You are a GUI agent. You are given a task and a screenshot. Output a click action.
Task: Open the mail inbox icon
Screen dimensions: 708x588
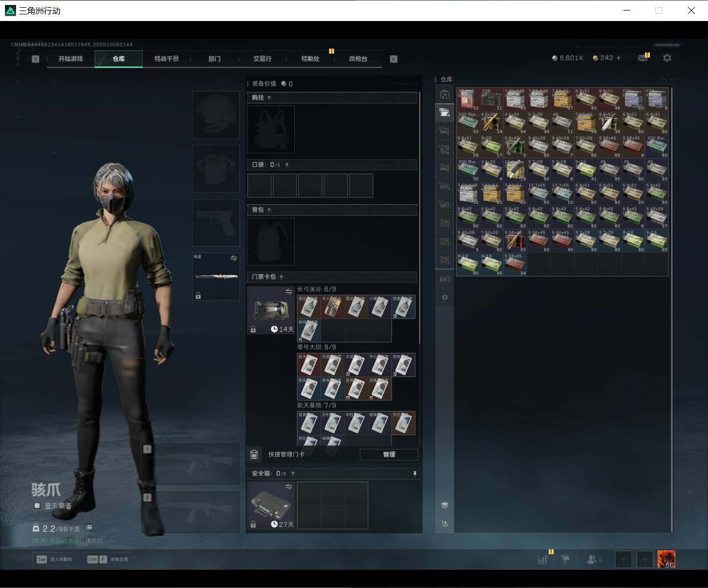[x=643, y=58]
